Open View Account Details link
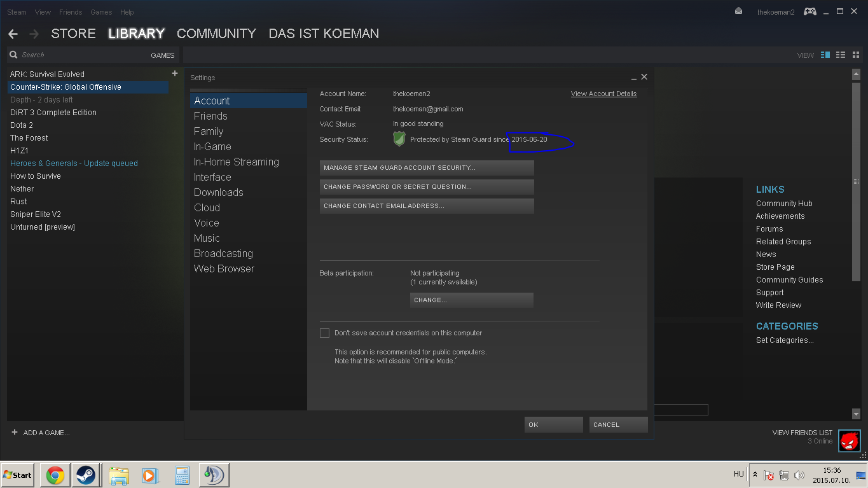This screenshot has width=868, height=488. (x=603, y=94)
